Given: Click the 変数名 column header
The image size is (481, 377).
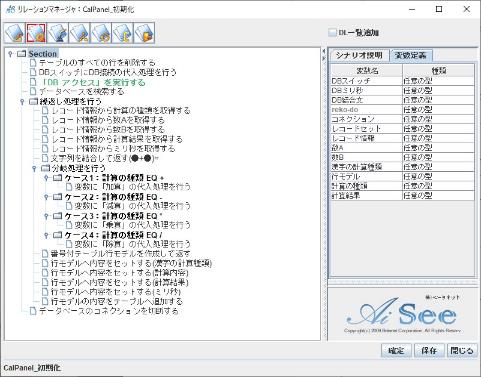Looking at the screenshot, I should (x=367, y=71).
